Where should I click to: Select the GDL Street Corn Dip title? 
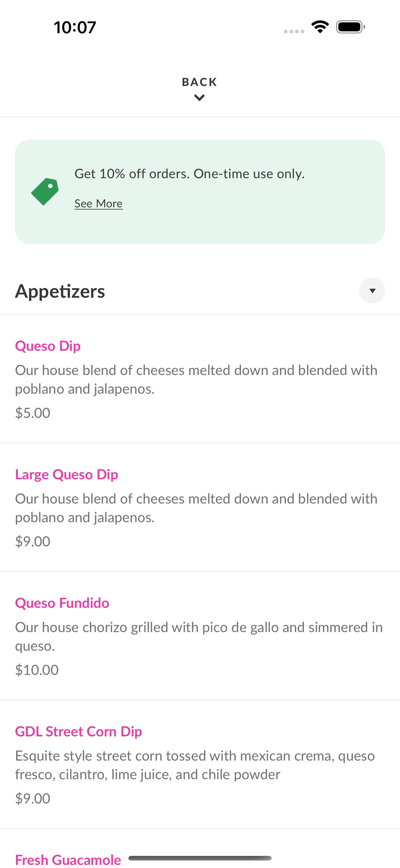78,731
